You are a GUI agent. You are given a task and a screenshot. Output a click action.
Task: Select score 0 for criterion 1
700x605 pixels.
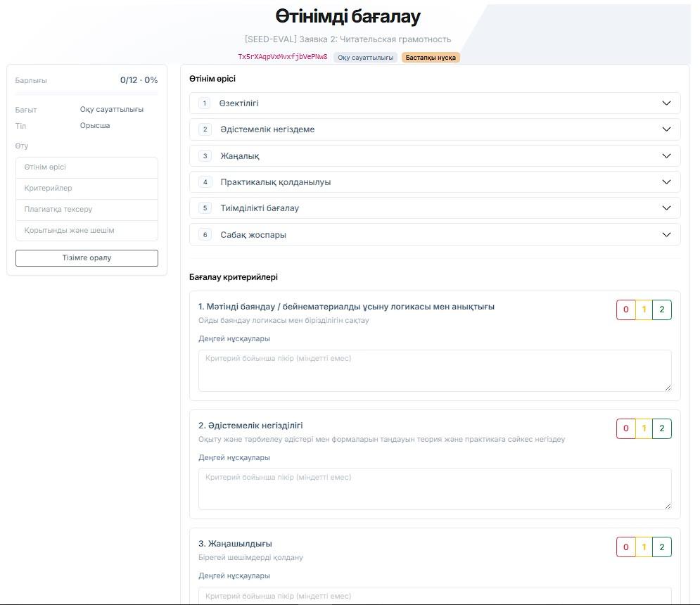click(x=625, y=310)
